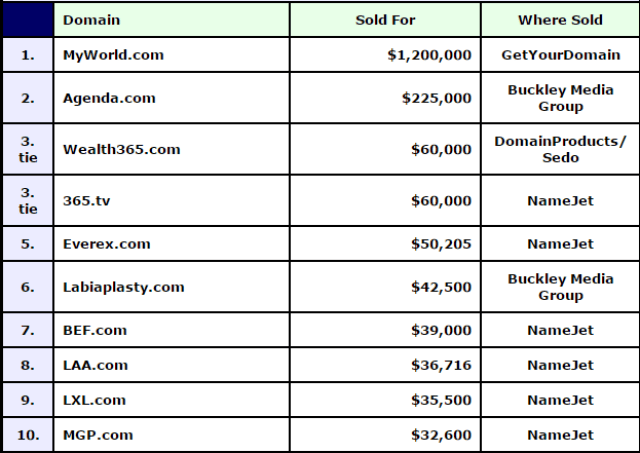The image size is (640, 453).
Task: Select the Agenda.com domain cell
Action: pyautogui.click(x=171, y=98)
